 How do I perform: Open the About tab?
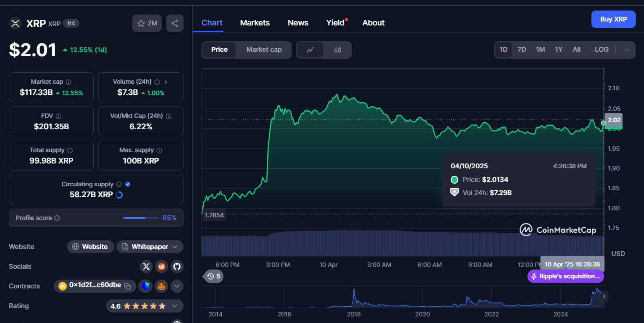click(x=373, y=23)
